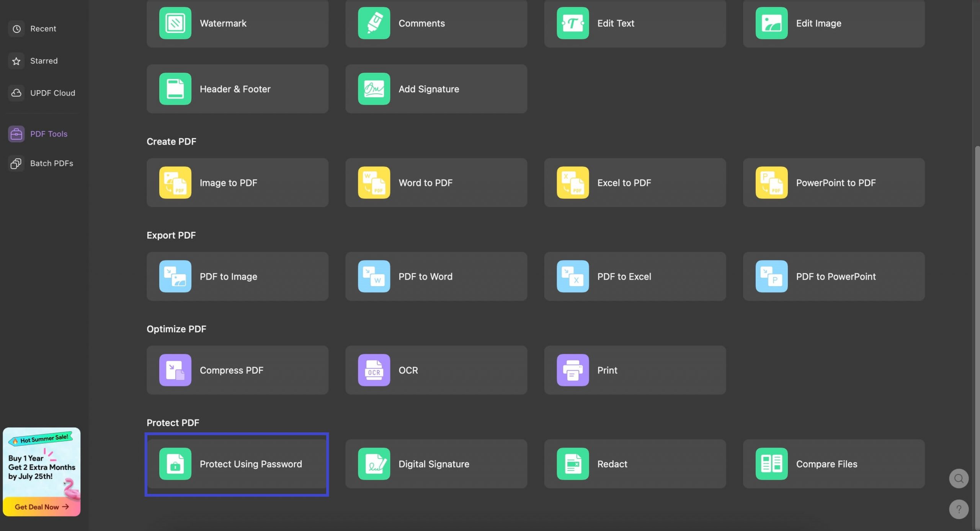Viewport: 980px width, 531px height.
Task: Click the Comments highlighter icon
Action: coord(374,23)
